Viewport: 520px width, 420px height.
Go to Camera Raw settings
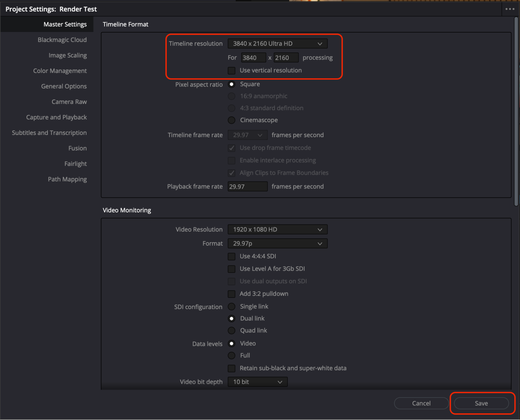69,102
